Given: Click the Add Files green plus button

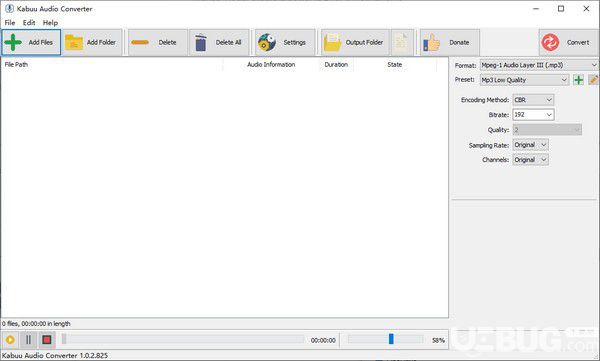Looking at the screenshot, I should pos(31,42).
